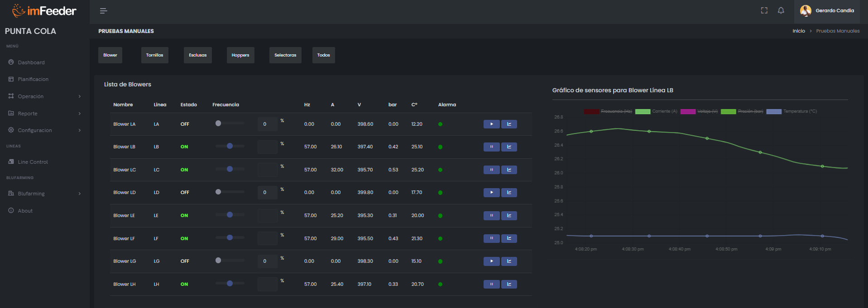
Task: Show sensor chart for Blower LG
Action: coord(509,261)
